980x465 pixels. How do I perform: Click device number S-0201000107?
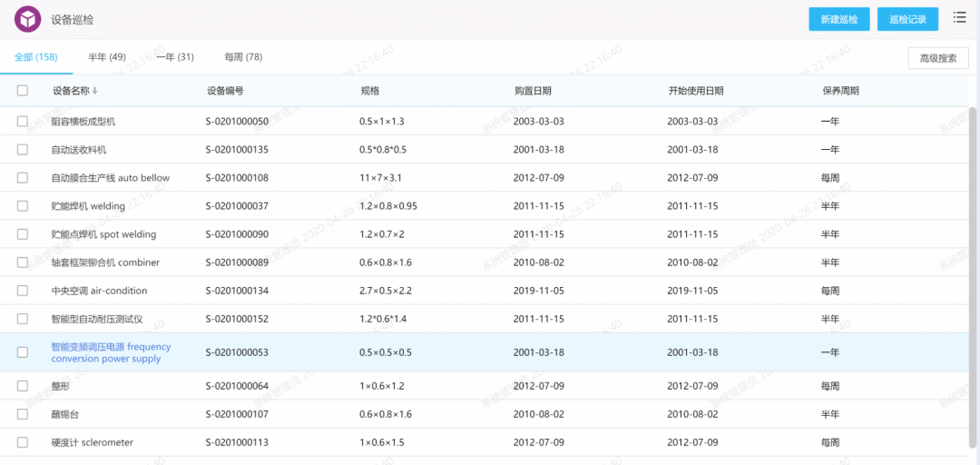point(237,414)
